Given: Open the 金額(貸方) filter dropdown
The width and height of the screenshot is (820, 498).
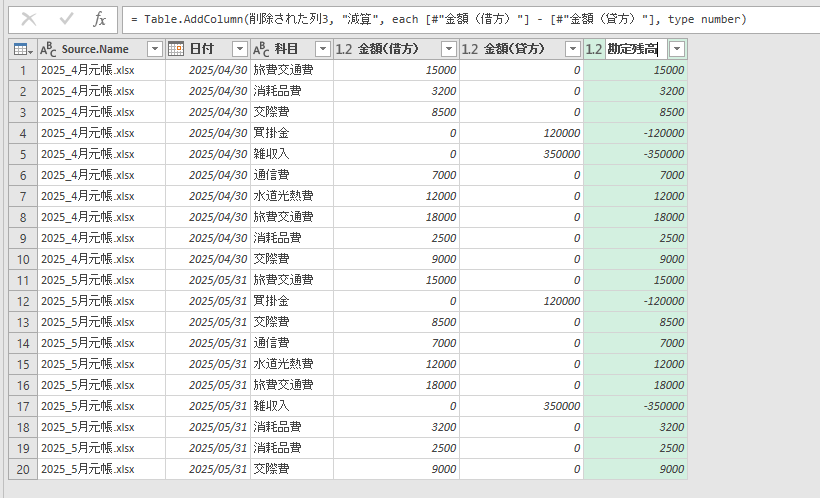Looking at the screenshot, I should coord(572,49).
